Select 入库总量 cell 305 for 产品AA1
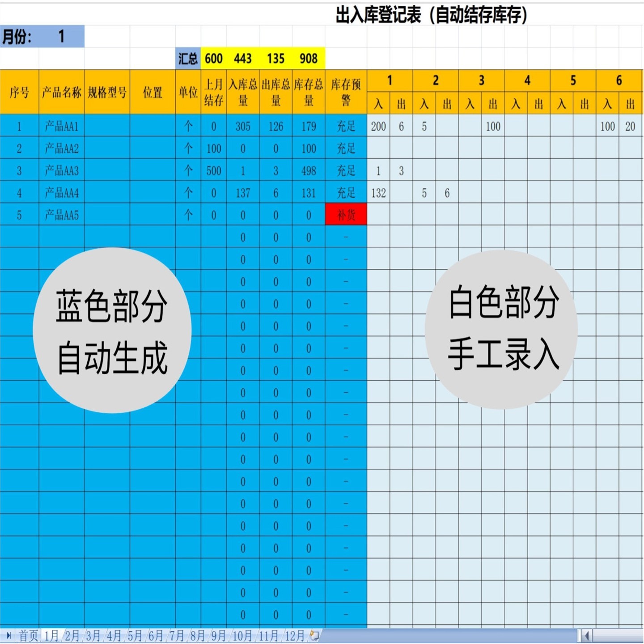This screenshot has width=644, height=644. point(243,126)
